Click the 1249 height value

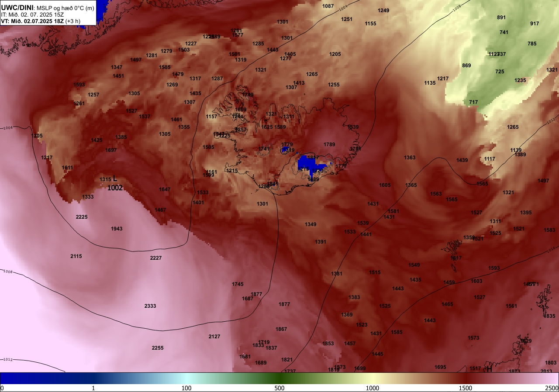click(383, 10)
